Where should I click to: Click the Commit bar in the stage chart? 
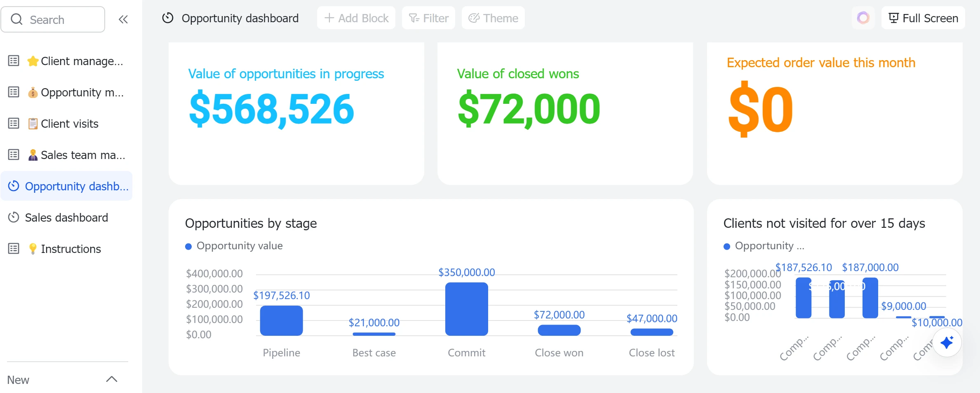466,309
